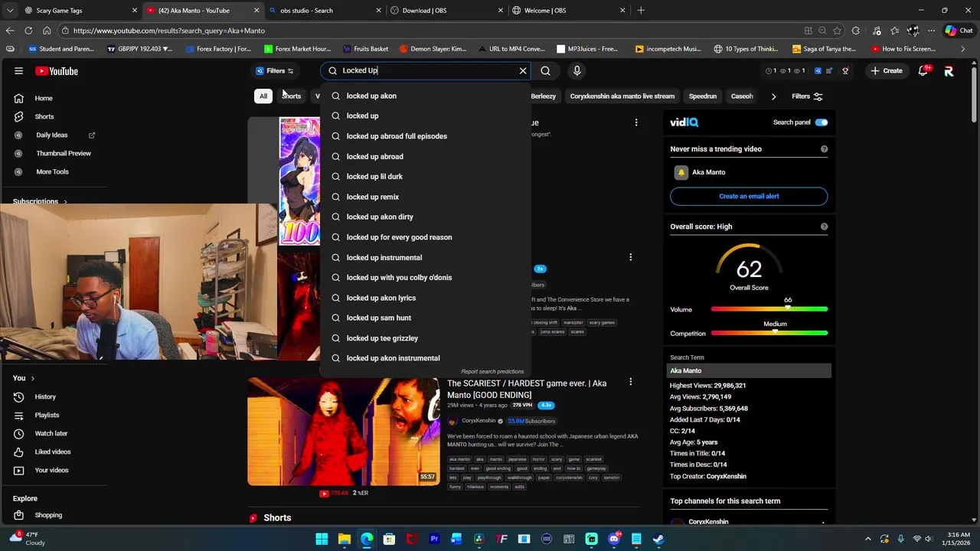Open the YouTube hamburger guide menu

18,70
